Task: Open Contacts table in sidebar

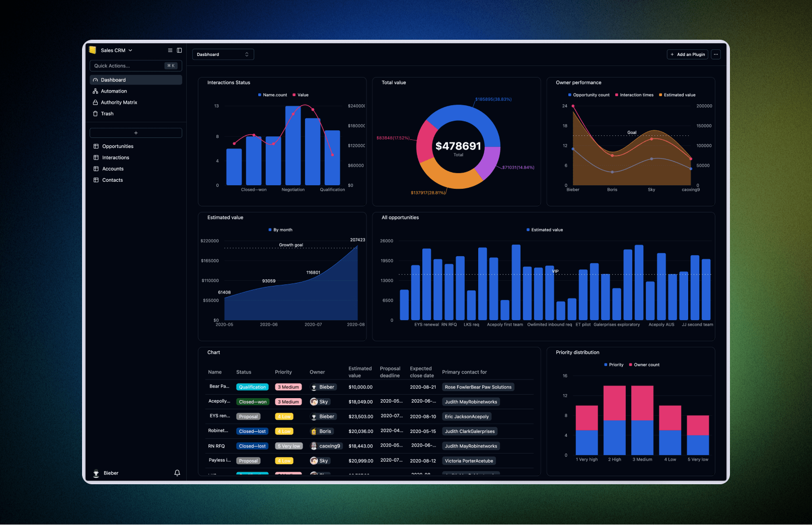Action: [x=136, y=180]
